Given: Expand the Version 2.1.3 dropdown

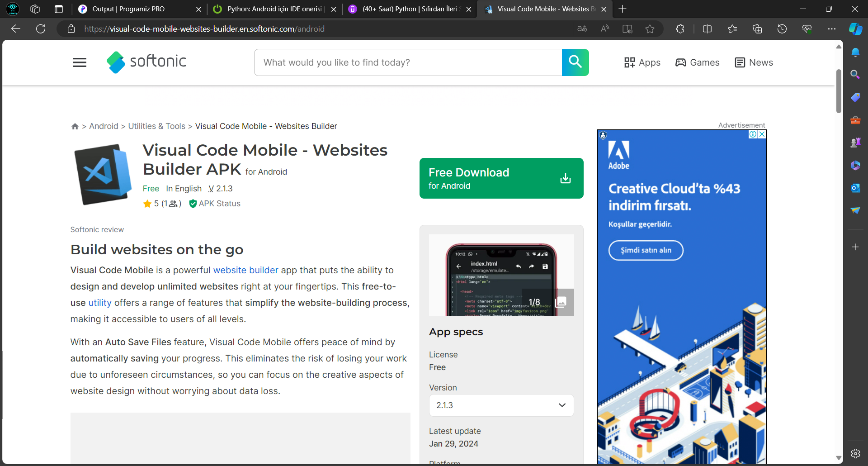Looking at the screenshot, I should coord(501,405).
